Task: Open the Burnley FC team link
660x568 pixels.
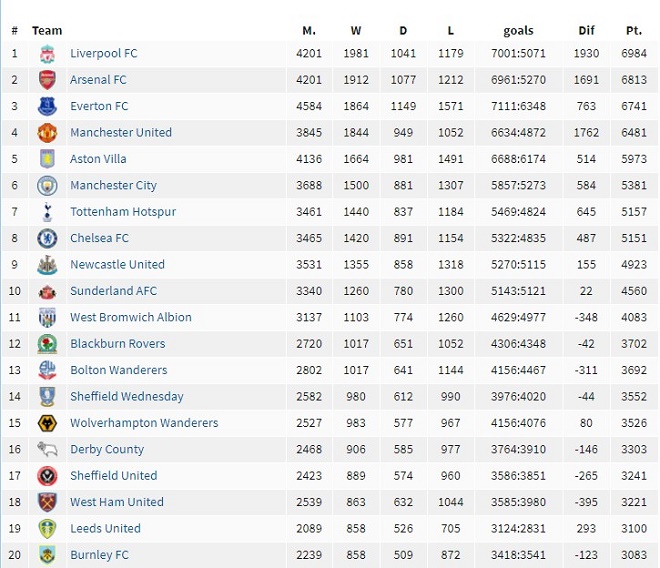Action: [x=99, y=555]
